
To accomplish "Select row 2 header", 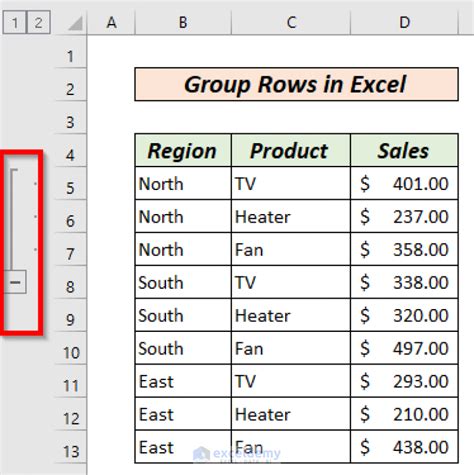I will click(x=70, y=85).
